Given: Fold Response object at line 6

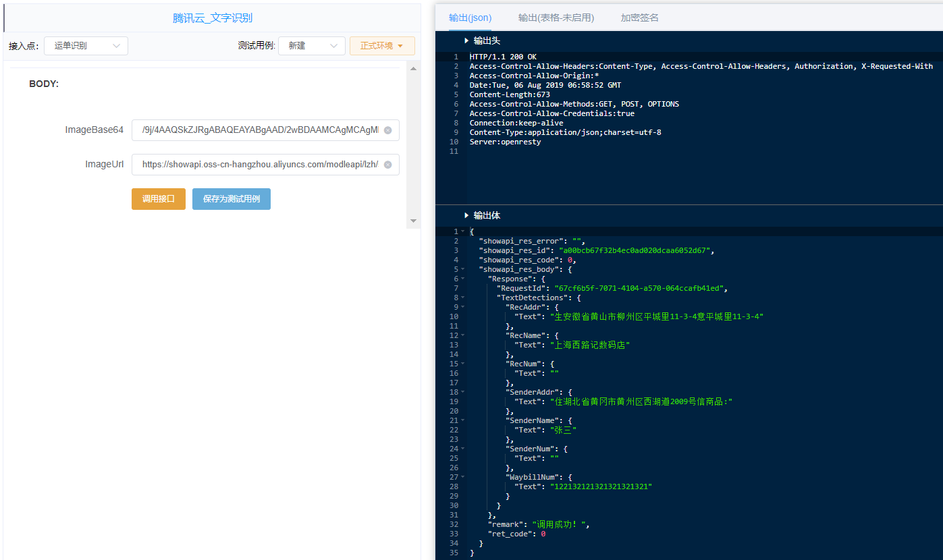Looking at the screenshot, I should (462, 279).
